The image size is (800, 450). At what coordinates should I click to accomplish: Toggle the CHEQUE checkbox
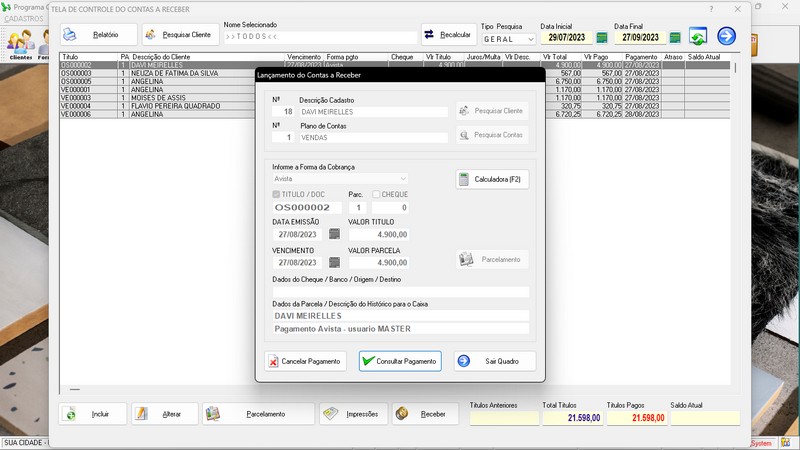coord(376,194)
